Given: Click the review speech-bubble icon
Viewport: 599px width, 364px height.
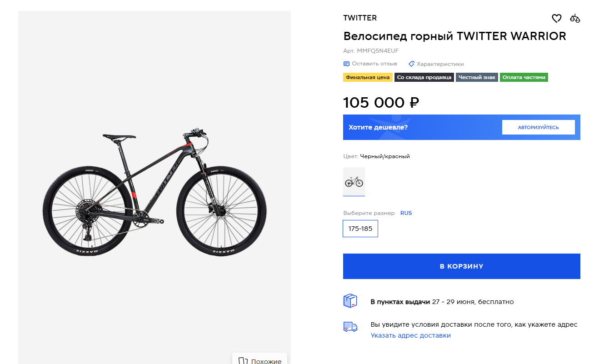Looking at the screenshot, I should 346,64.
